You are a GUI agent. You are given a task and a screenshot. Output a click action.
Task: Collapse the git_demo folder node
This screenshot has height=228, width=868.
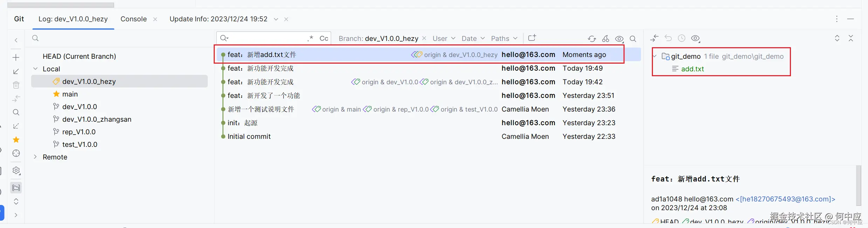[655, 56]
